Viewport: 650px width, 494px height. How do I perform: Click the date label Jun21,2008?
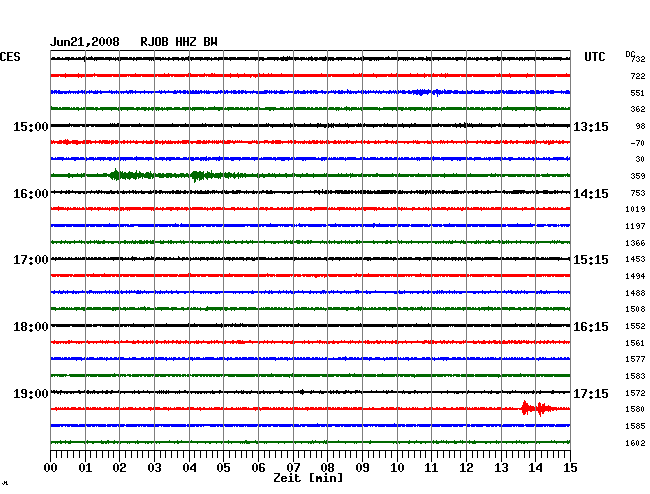pos(85,42)
